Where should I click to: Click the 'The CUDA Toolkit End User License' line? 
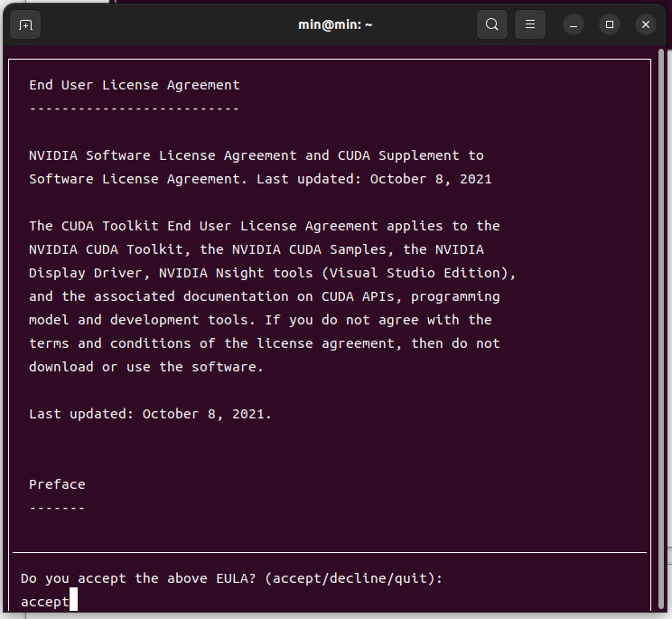click(265, 226)
